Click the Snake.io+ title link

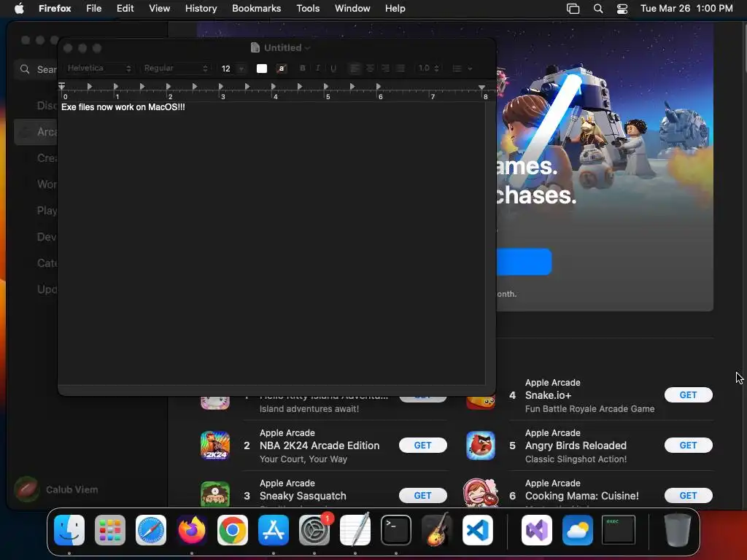tap(548, 395)
